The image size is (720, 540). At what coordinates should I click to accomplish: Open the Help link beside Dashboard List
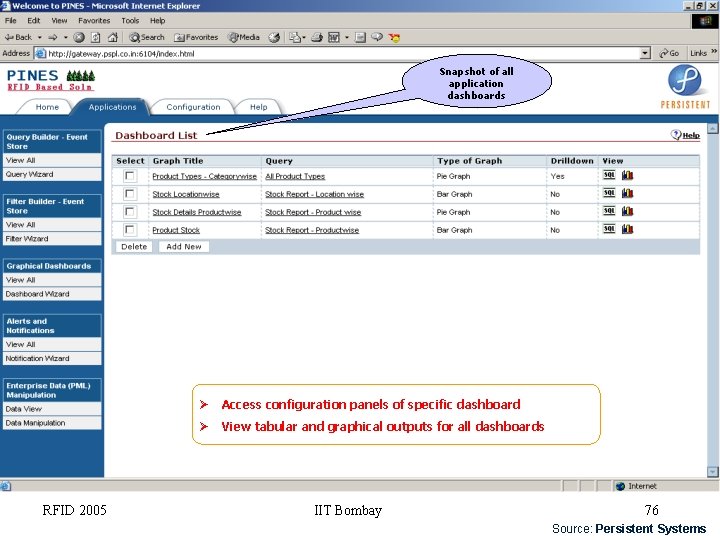tap(686, 135)
